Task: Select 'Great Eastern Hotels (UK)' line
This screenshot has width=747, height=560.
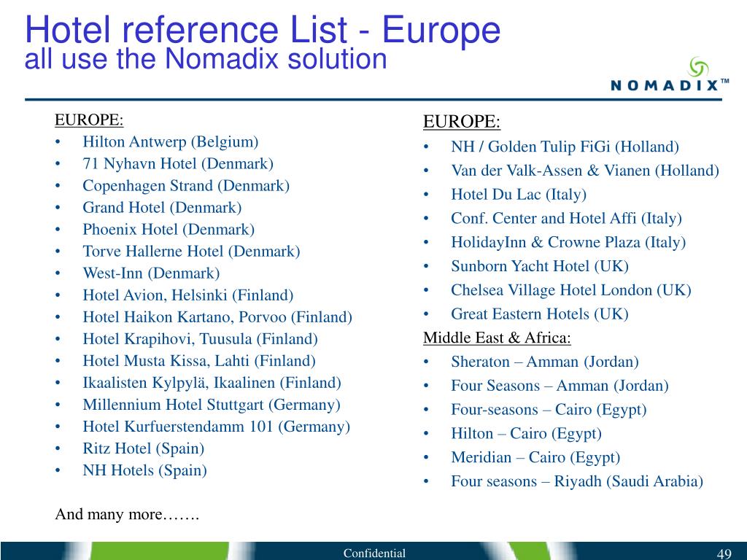Action: [540, 314]
